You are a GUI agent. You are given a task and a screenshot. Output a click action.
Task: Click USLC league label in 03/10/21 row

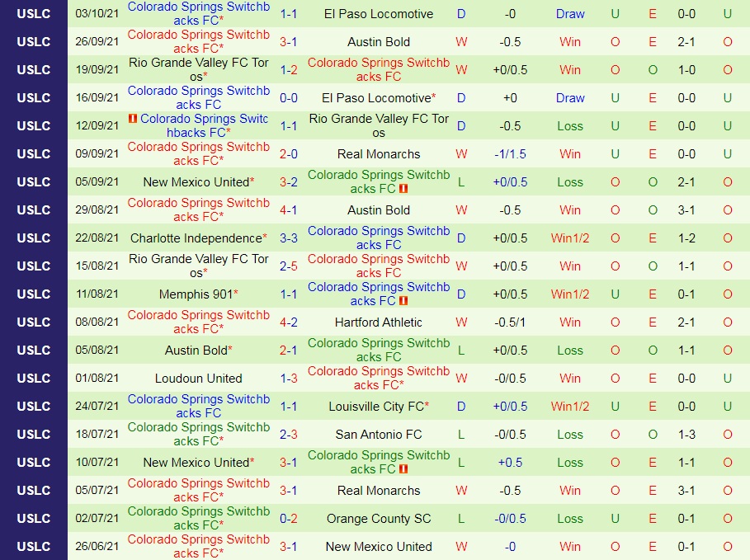point(34,14)
